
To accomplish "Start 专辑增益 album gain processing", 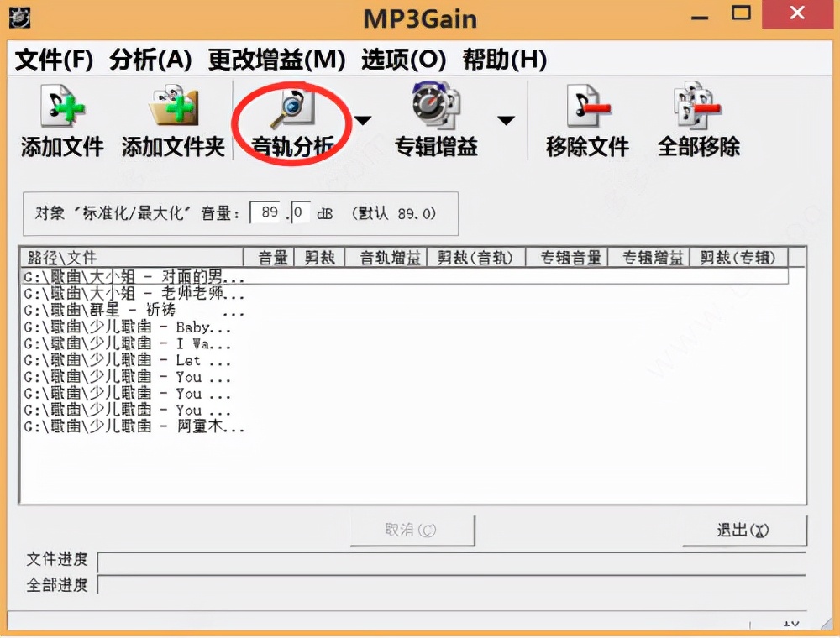I will [433, 122].
